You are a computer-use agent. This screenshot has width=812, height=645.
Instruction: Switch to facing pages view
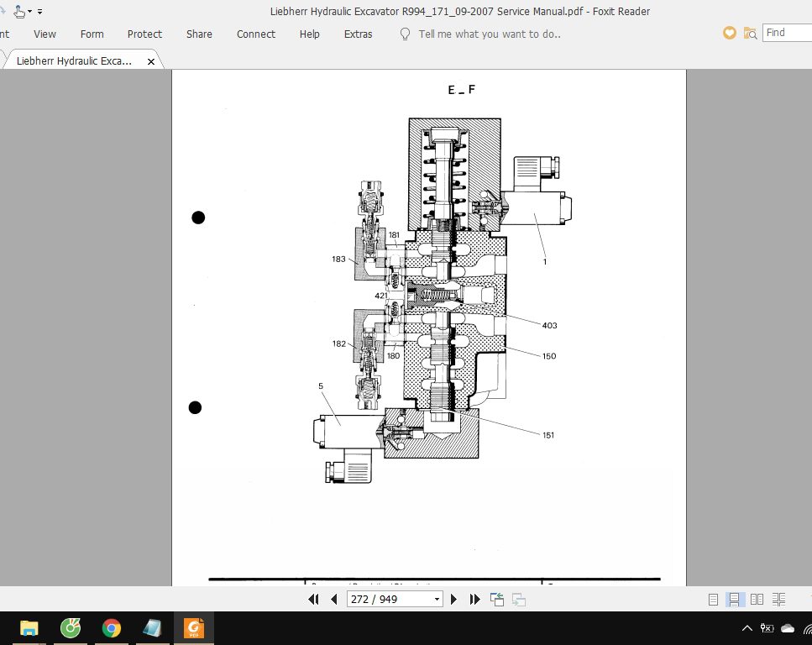coord(757,599)
